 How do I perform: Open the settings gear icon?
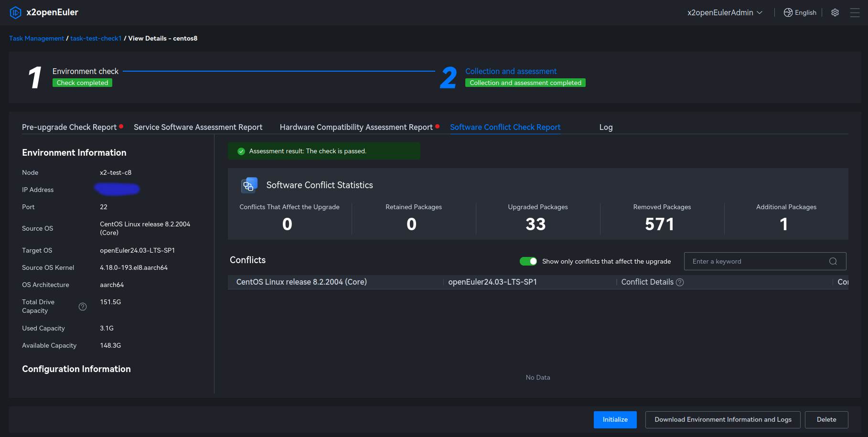835,12
